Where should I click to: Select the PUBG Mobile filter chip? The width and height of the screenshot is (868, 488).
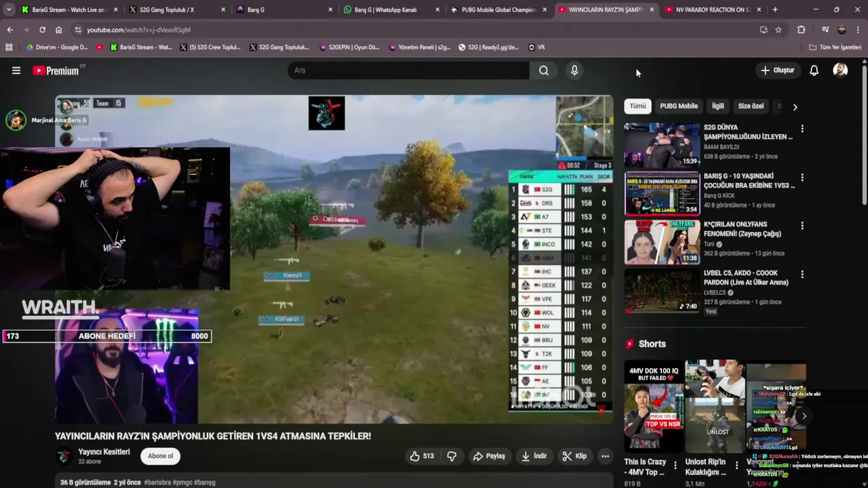[x=679, y=106]
